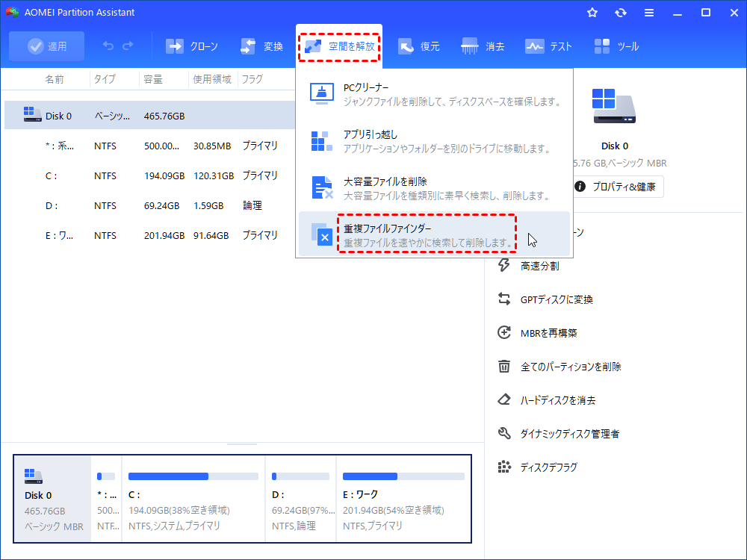Click the wrench icon for dynamic disk
This screenshot has height=560, width=747.
pyautogui.click(x=504, y=433)
